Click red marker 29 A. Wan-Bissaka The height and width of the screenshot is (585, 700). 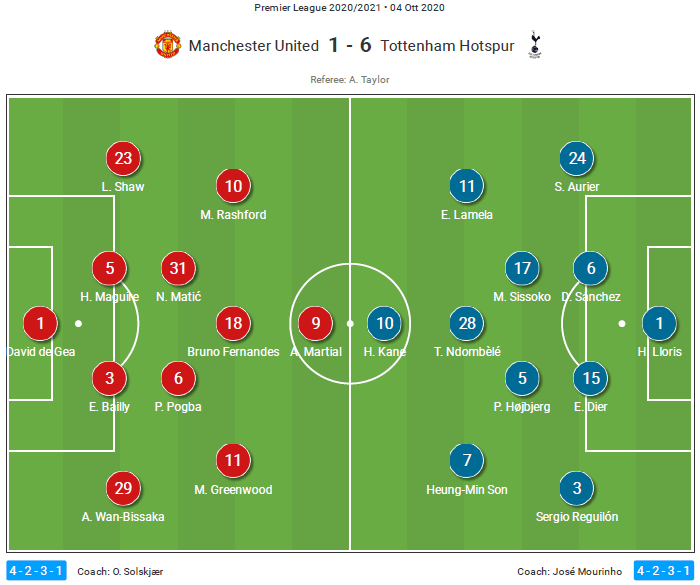(x=123, y=488)
